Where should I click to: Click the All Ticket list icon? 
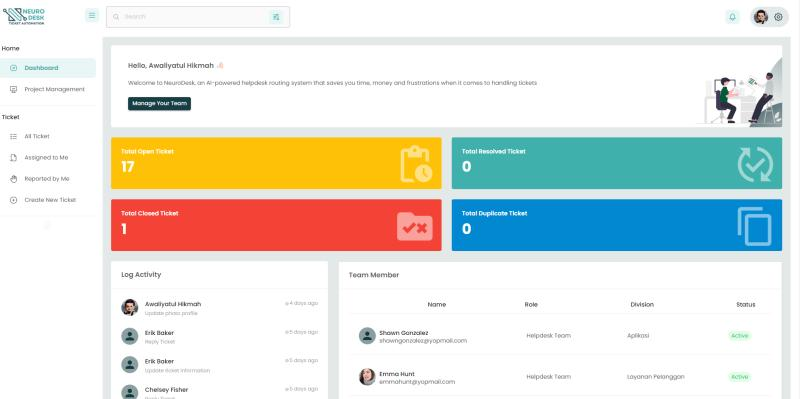tap(14, 136)
